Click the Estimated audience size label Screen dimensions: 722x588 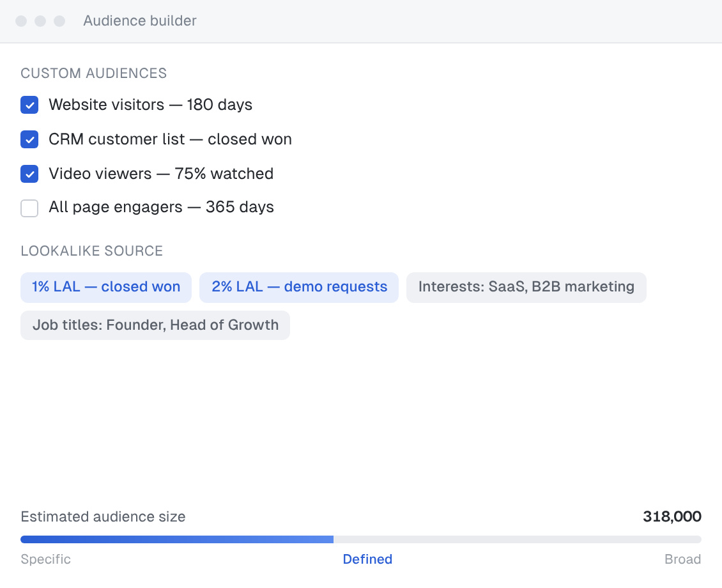pos(103,516)
